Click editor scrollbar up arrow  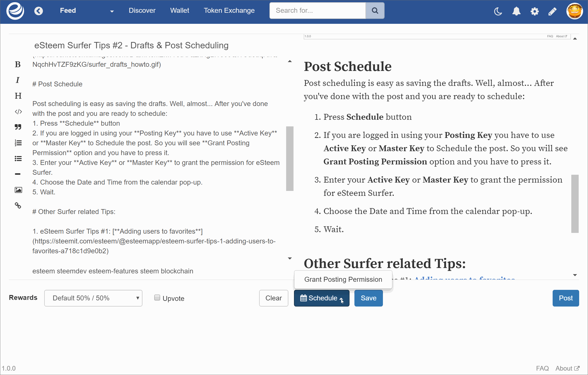pyautogui.click(x=290, y=61)
